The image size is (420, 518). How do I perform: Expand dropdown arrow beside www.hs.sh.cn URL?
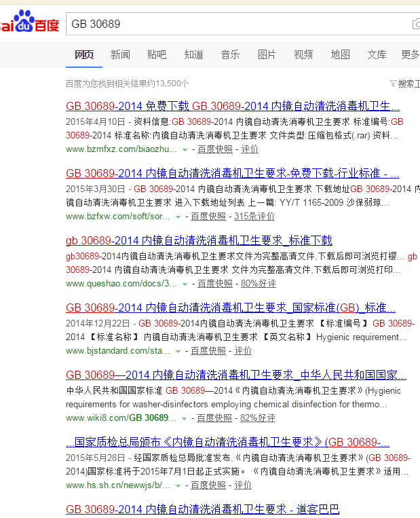(x=178, y=486)
